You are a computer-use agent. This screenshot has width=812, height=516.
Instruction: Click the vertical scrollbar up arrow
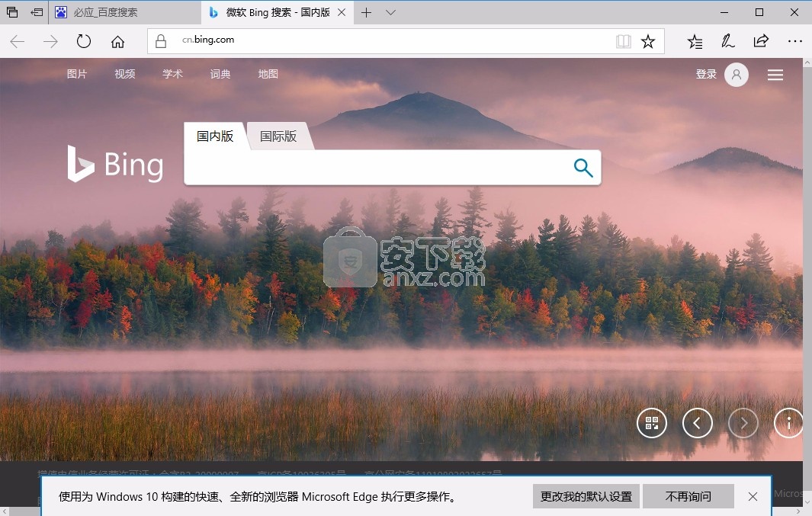[807, 62]
